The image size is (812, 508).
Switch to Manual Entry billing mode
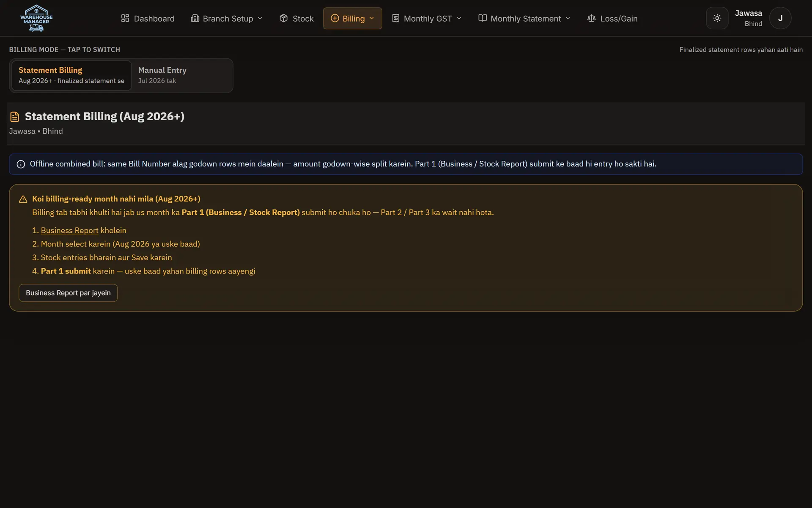tap(182, 75)
